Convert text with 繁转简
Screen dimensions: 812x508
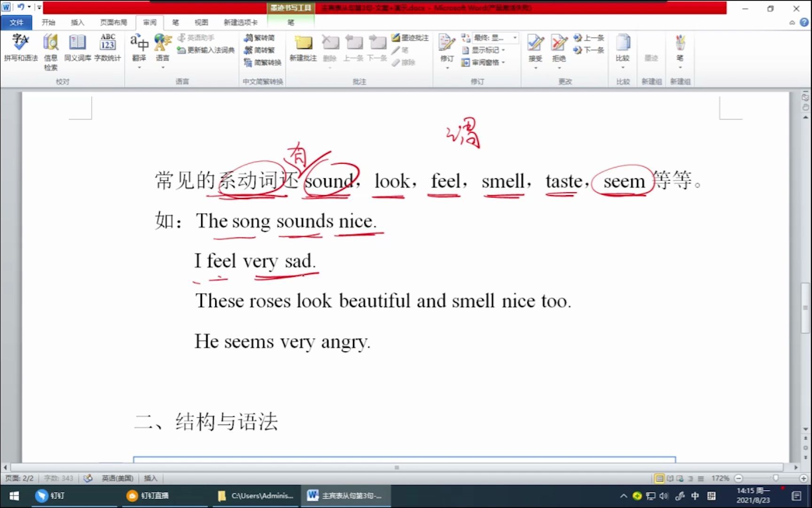259,38
